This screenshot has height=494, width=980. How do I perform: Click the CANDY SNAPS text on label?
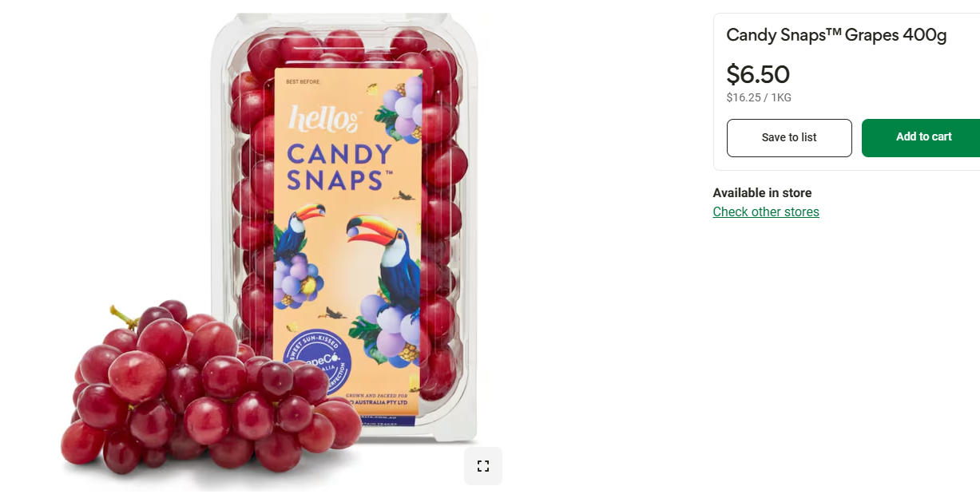339,167
